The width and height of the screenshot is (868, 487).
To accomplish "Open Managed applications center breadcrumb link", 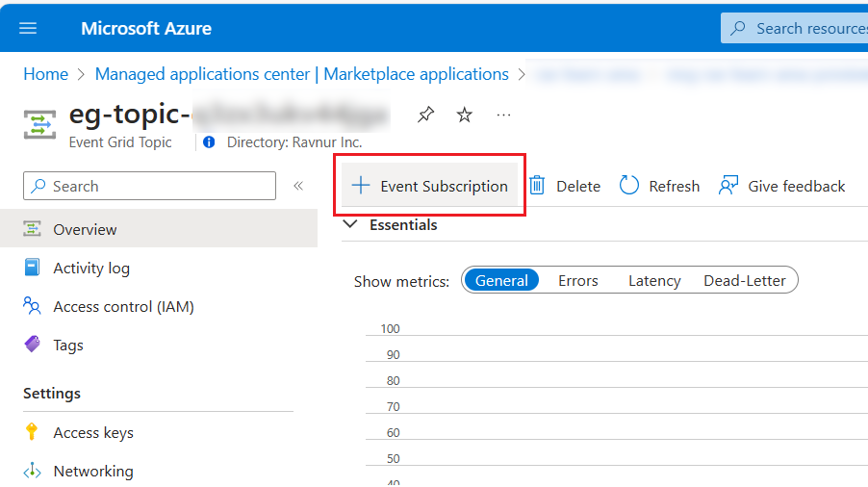I will pyautogui.click(x=302, y=74).
